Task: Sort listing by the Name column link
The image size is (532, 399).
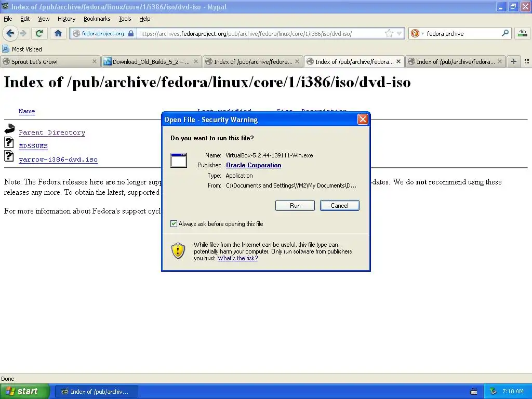Action: click(27, 111)
